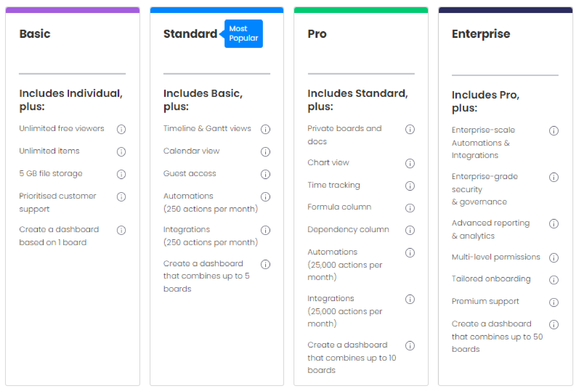
Task: Select the Standard plan heading
Action: click(x=190, y=34)
